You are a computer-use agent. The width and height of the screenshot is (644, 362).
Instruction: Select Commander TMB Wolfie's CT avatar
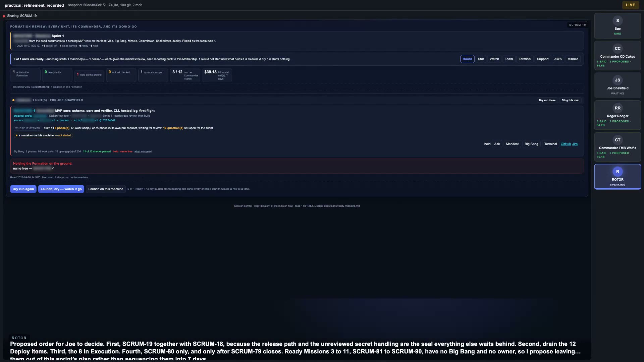point(618,140)
